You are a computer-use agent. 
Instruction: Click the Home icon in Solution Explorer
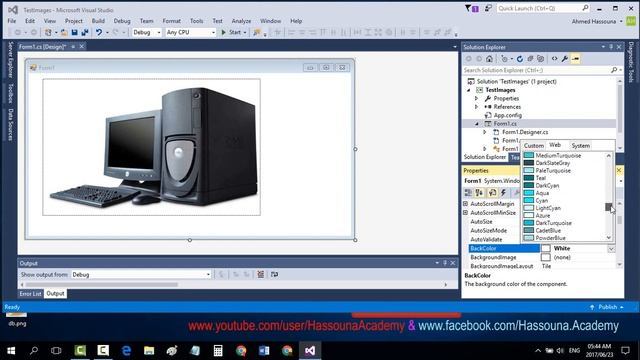pos(489,59)
